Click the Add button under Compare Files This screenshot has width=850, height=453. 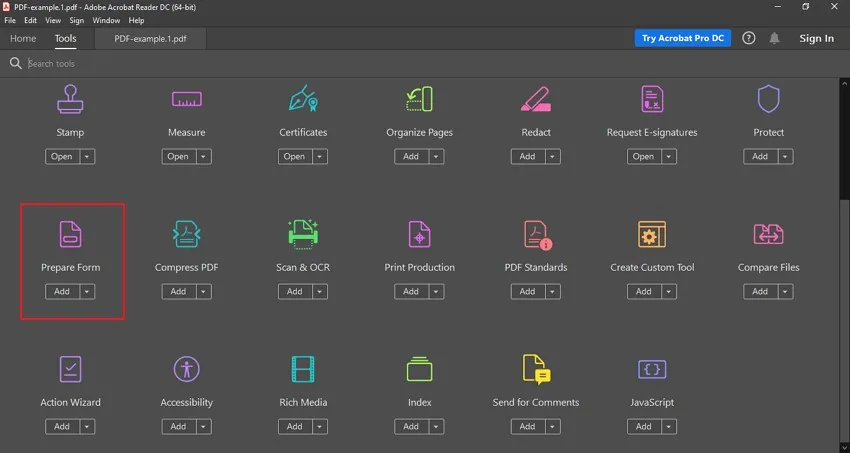point(761,292)
